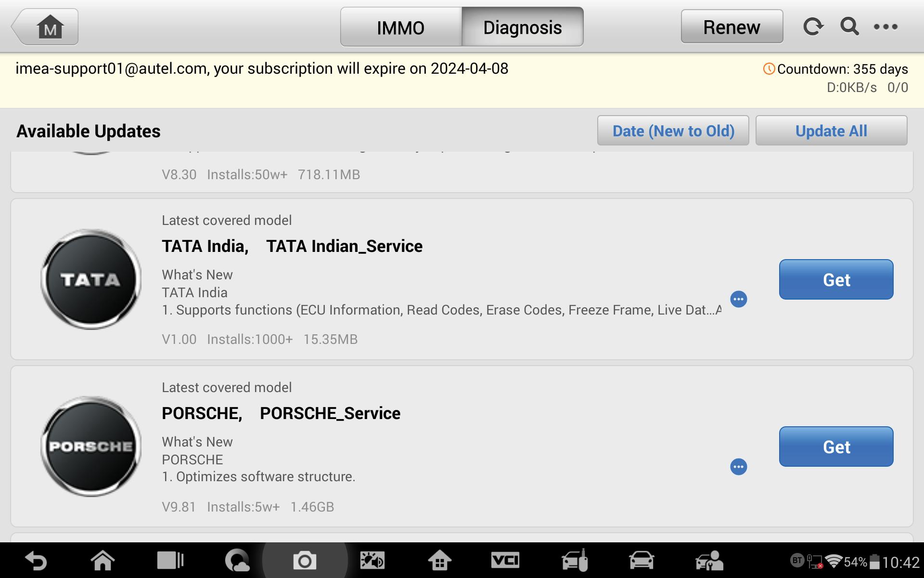The width and height of the screenshot is (924, 578).
Task: Click the Available Updates heading
Action: pyautogui.click(x=89, y=131)
